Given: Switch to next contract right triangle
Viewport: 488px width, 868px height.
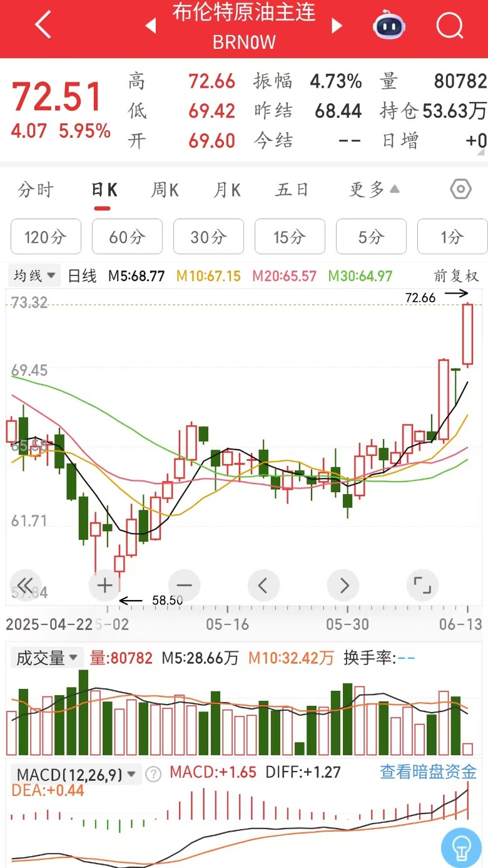Looking at the screenshot, I should 337,26.
